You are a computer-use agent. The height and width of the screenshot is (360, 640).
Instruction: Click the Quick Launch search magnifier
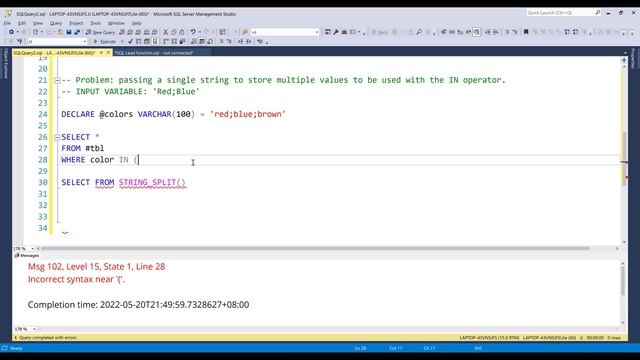[x=598, y=13]
